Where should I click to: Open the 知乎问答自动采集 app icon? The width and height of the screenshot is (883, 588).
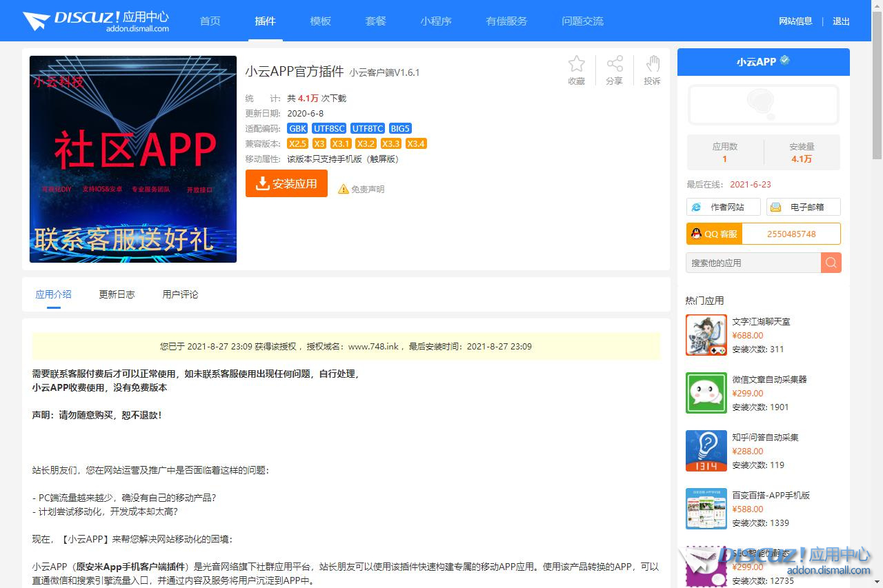pos(706,451)
